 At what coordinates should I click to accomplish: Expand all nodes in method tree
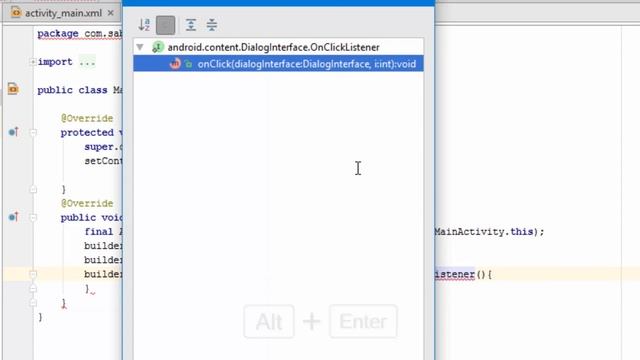pyautogui.click(x=191, y=25)
